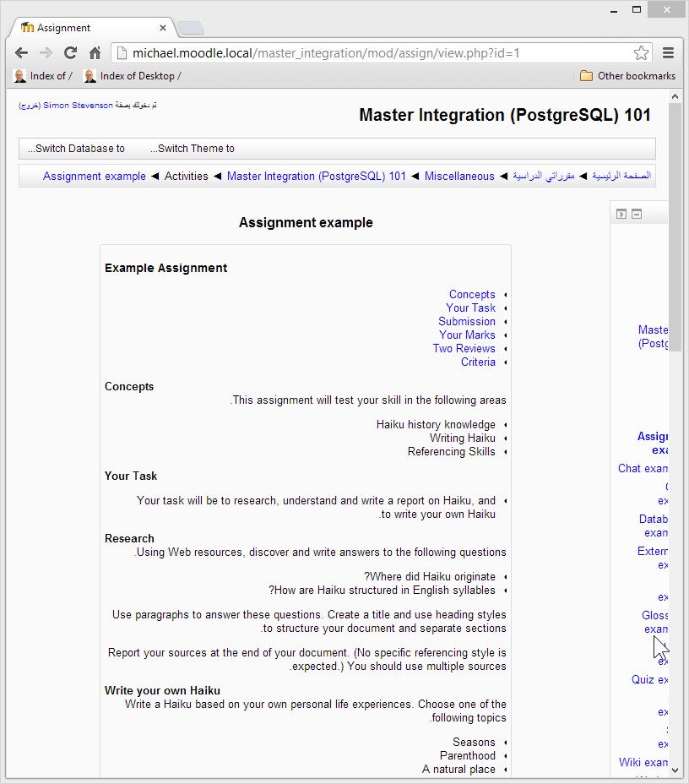Jump to the Submission section link
The image size is (689, 784).
pyautogui.click(x=467, y=322)
